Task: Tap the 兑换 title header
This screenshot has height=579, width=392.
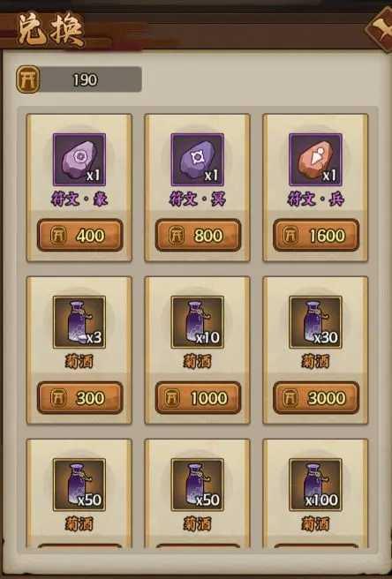Action: tap(51, 31)
